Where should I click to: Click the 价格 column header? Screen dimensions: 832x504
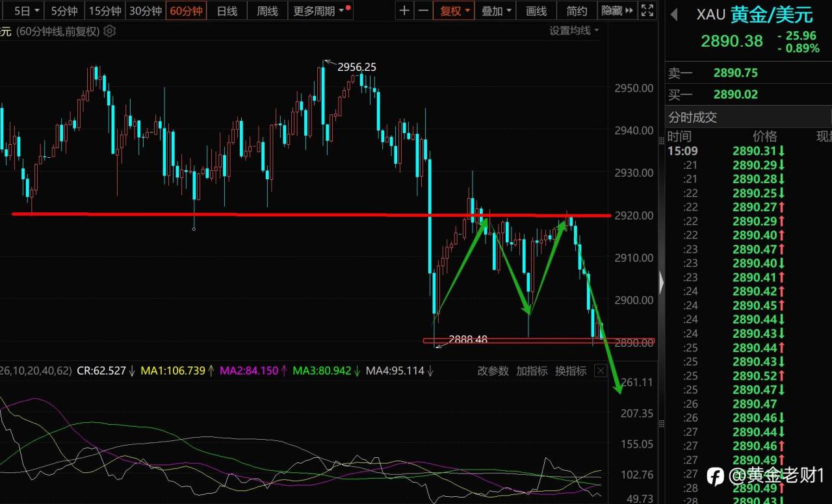764,136
